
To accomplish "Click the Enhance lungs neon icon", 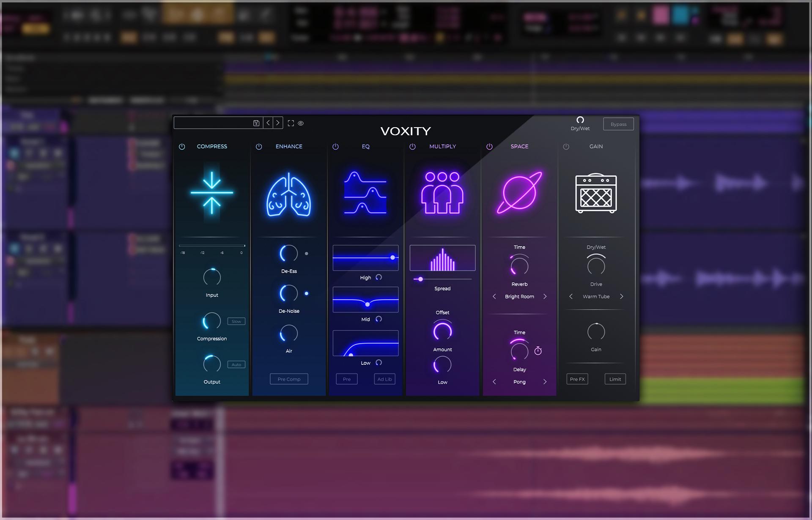I will coord(289,194).
